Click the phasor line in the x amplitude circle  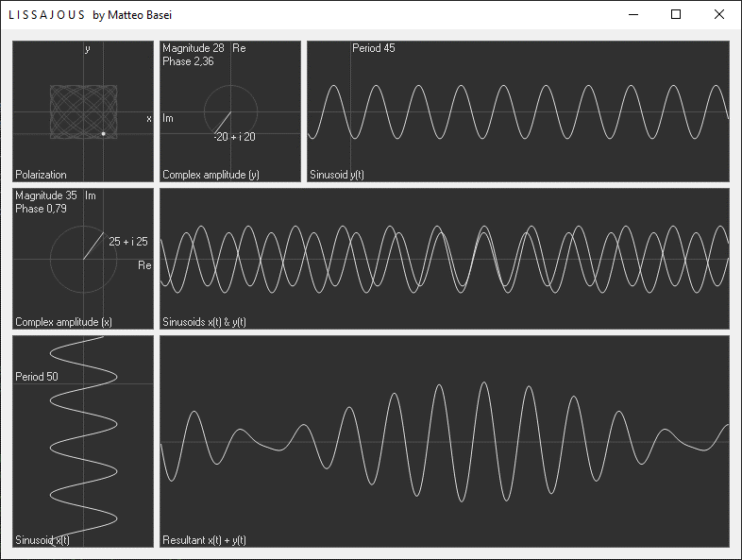[93, 246]
